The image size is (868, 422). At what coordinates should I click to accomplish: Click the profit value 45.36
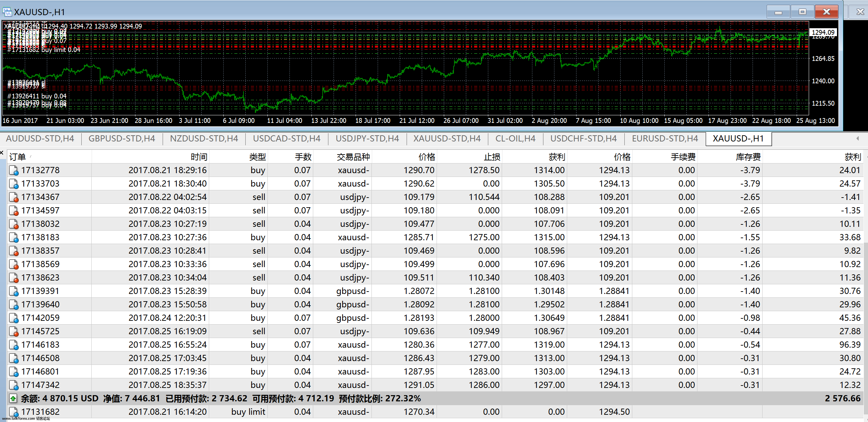coord(850,318)
